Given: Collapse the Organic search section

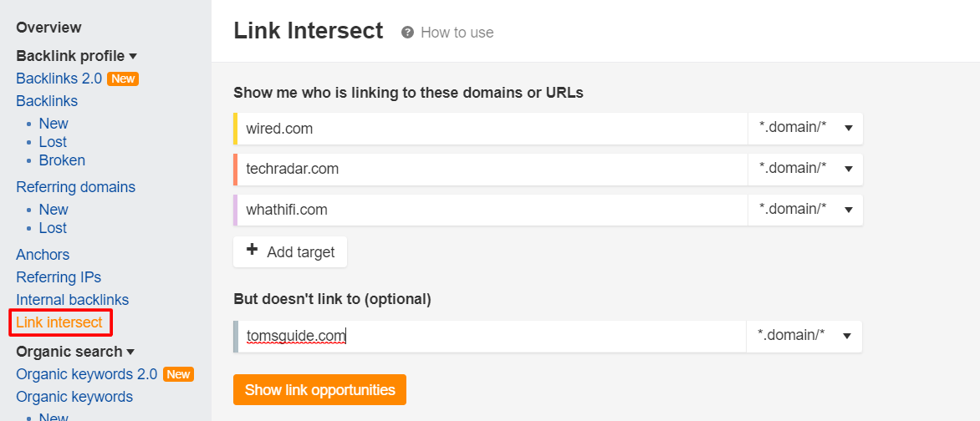Looking at the screenshot, I should pyautogui.click(x=130, y=353).
